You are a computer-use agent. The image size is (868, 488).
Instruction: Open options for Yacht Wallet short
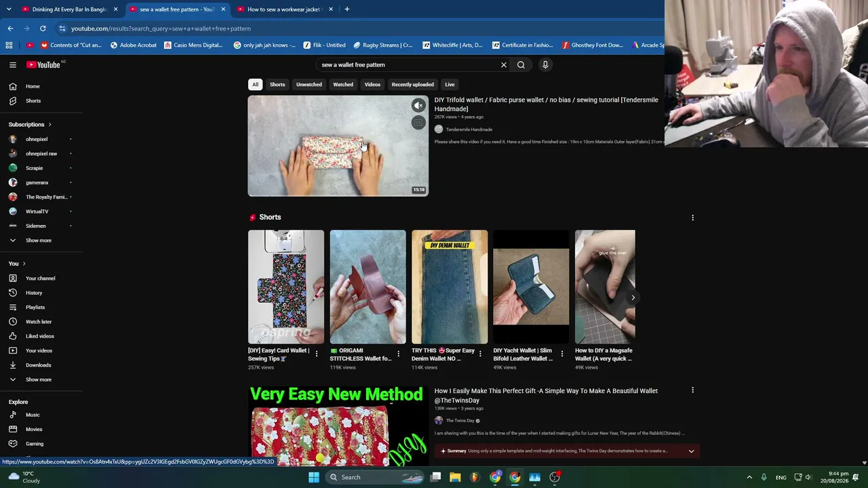click(x=561, y=354)
